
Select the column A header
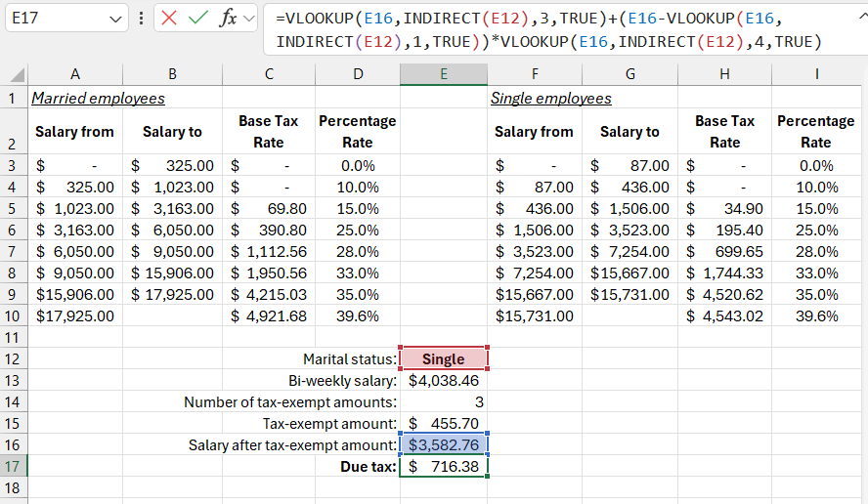click(75, 74)
